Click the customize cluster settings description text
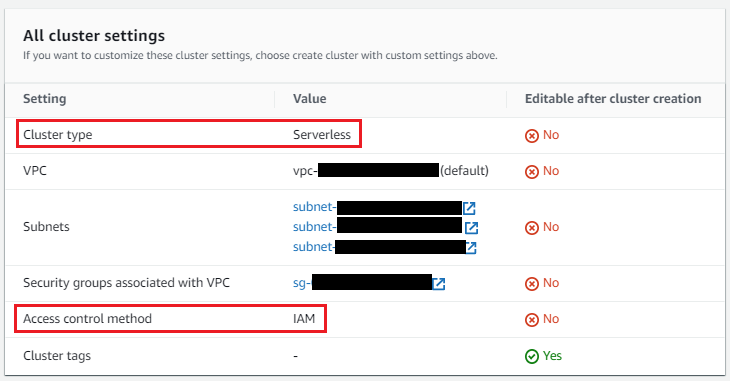 [x=260, y=55]
